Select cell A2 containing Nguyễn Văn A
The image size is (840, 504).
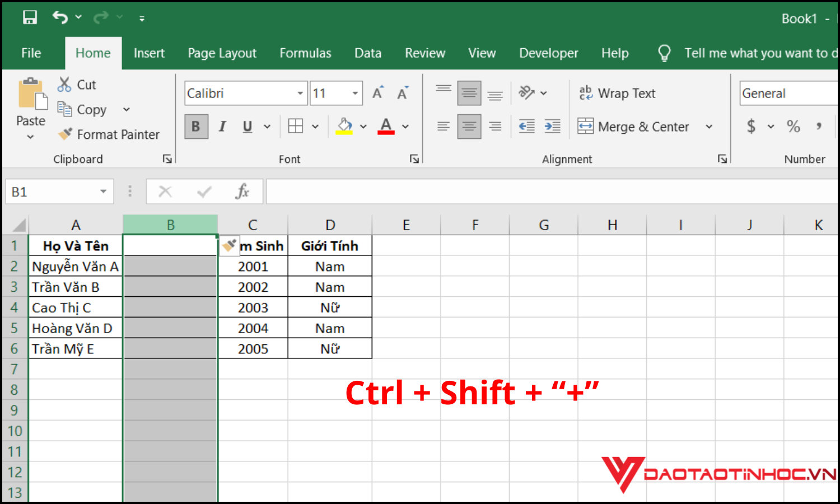point(75,266)
